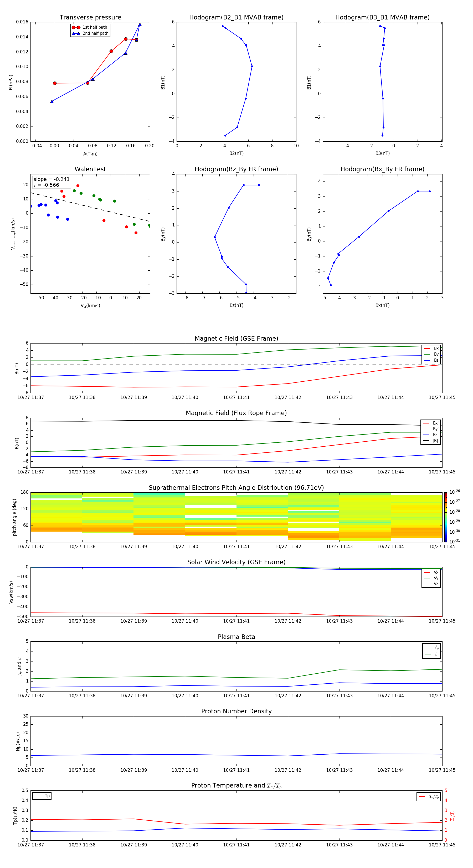Click the "Magnetic Field (GSE Frame)" title

coord(236,339)
